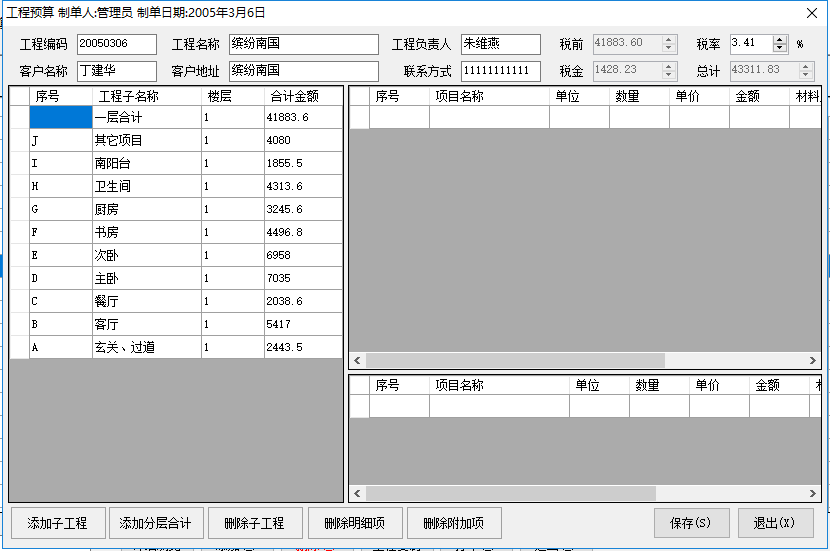Click 单位 header in lower addon grid
Screen dimensions: 830x551
(x=599, y=385)
